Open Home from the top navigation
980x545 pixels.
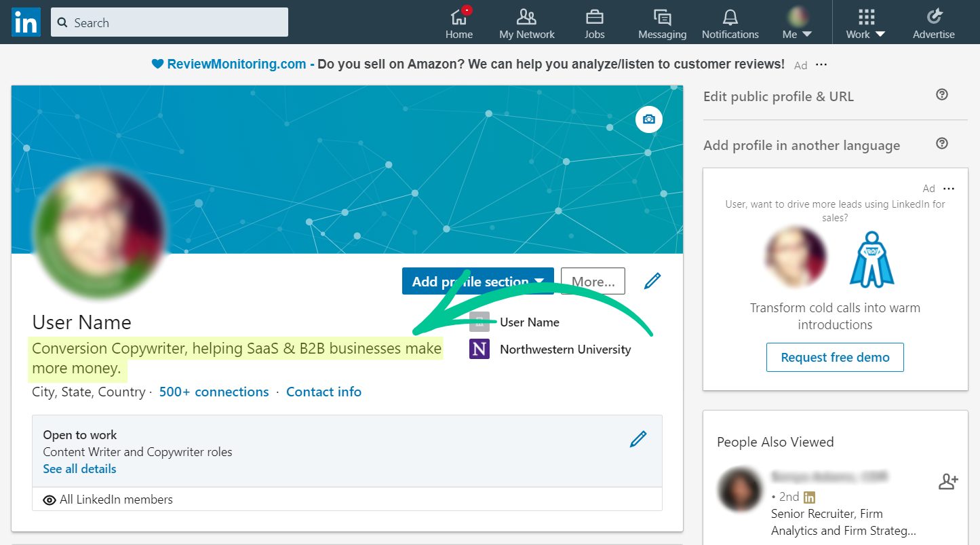459,23
